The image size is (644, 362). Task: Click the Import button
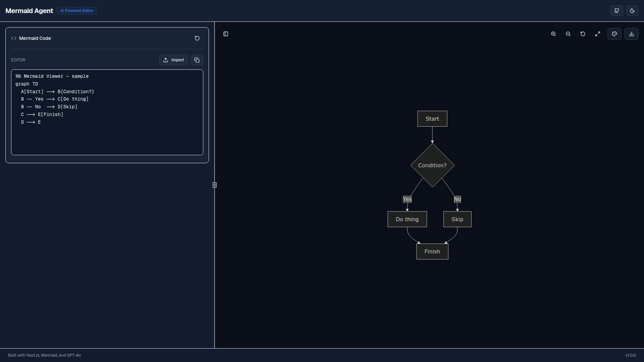pyautogui.click(x=173, y=60)
